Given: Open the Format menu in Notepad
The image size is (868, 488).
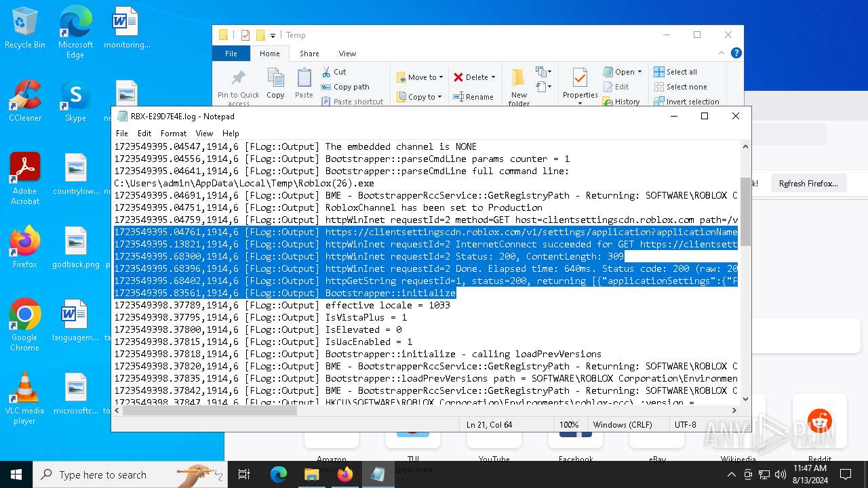Looking at the screenshot, I should click(174, 134).
